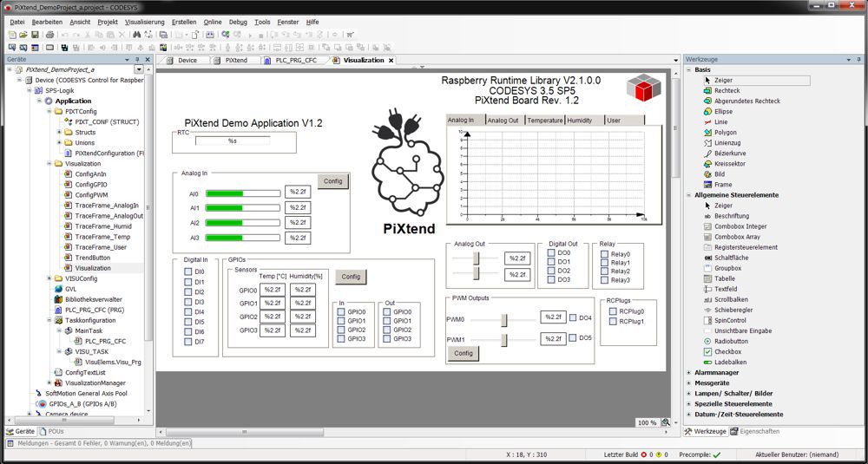
Task: Click the New file toolbar icon
Action: pyautogui.click(x=12, y=35)
